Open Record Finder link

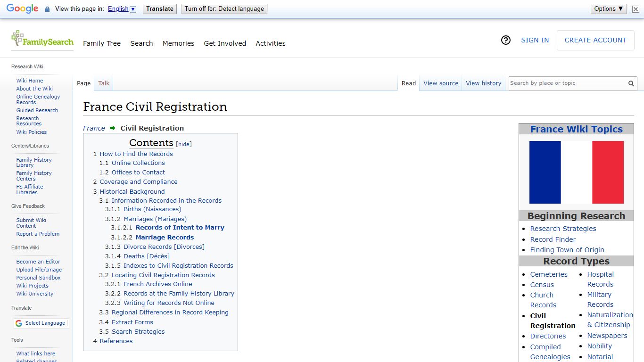tap(553, 239)
